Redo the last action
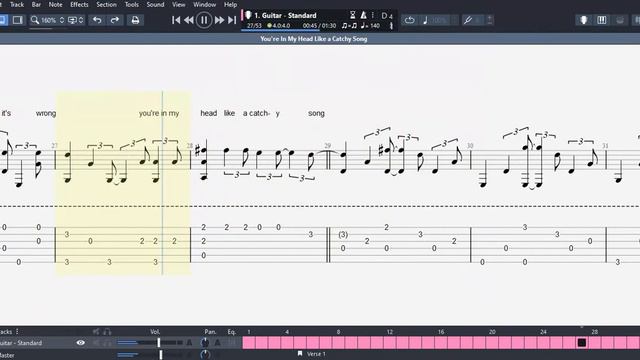The height and width of the screenshot is (360, 640). (x=115, y=20)
